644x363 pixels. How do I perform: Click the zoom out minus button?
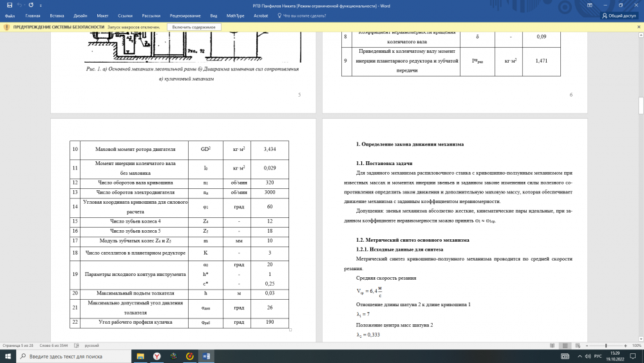(x=587, y=346)
